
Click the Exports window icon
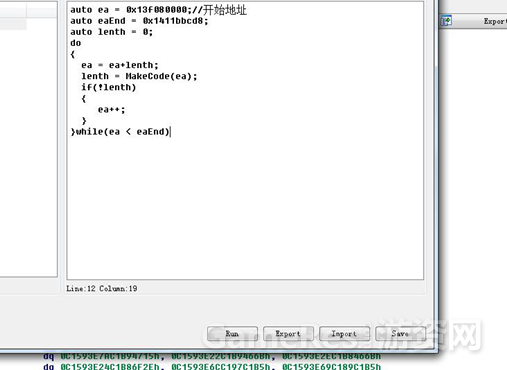click(447, 21)
